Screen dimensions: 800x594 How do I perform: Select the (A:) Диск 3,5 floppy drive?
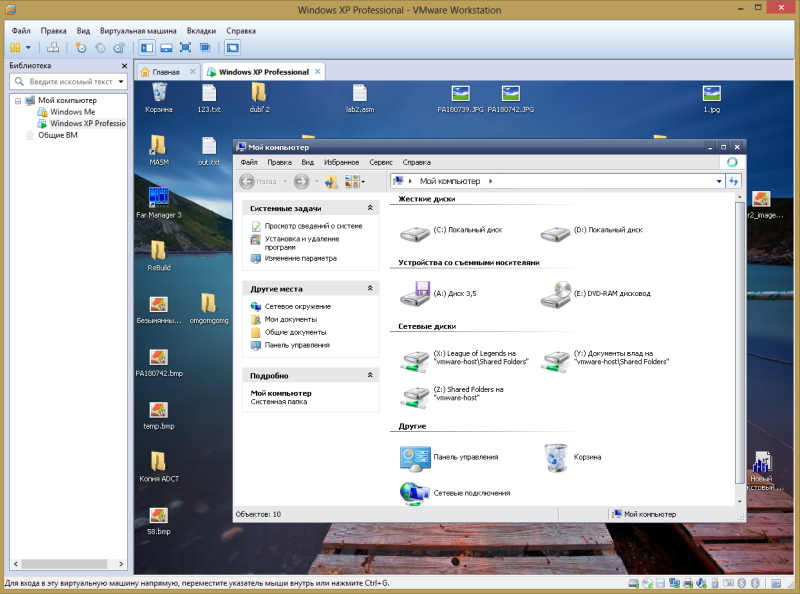click(x=438, y=294)
